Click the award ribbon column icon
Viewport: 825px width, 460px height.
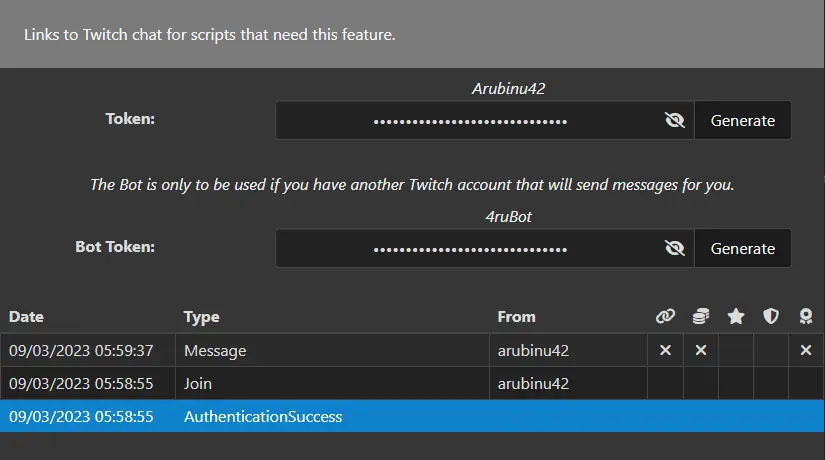click(x=806, y=316)
